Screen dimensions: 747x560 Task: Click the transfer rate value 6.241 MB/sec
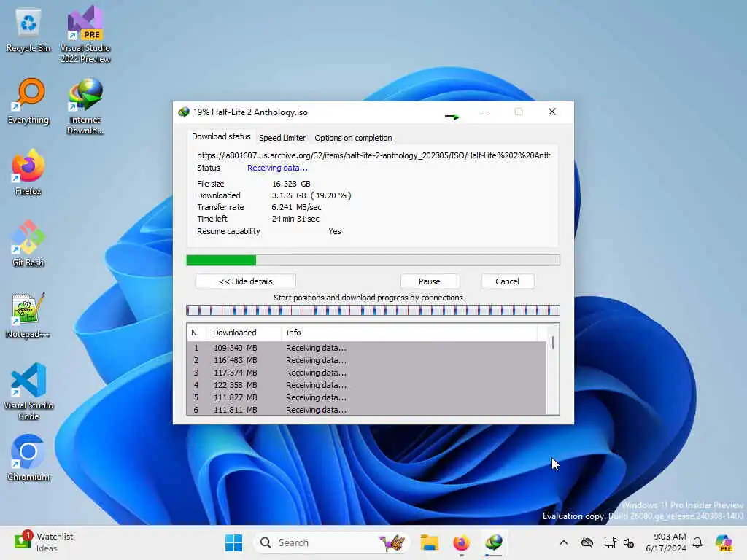[x=296, y=207]
